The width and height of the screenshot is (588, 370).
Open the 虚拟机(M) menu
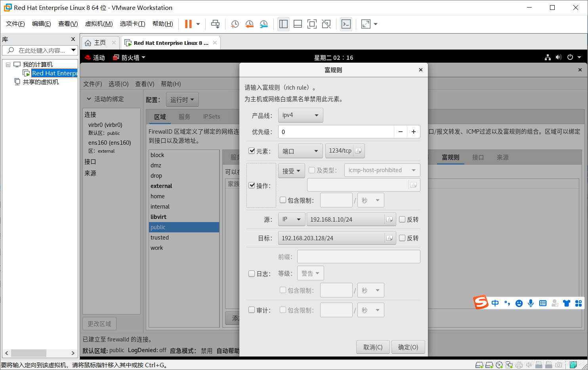(x=99, y=24)
